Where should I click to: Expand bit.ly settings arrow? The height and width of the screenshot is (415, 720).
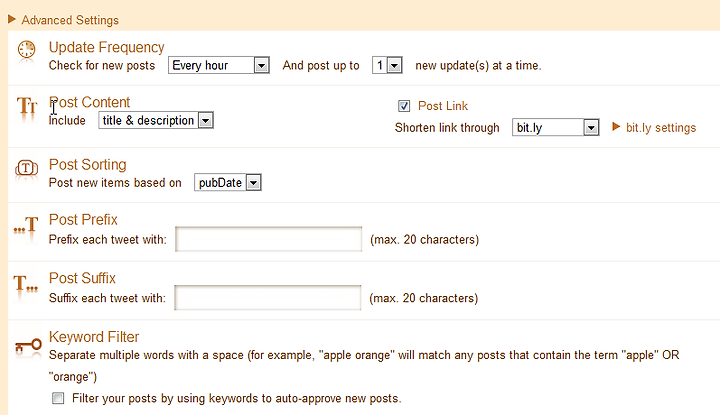616,127
